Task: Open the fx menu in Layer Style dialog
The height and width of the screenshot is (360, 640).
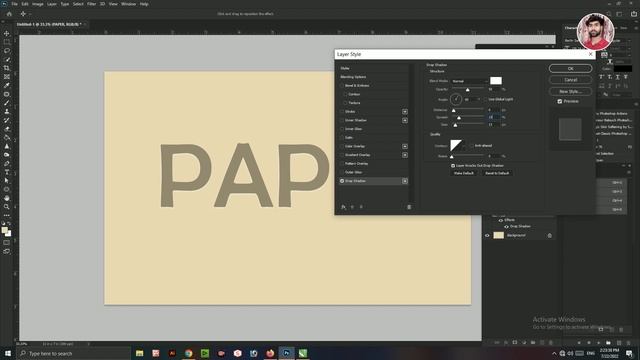Action: pos(343,207)
